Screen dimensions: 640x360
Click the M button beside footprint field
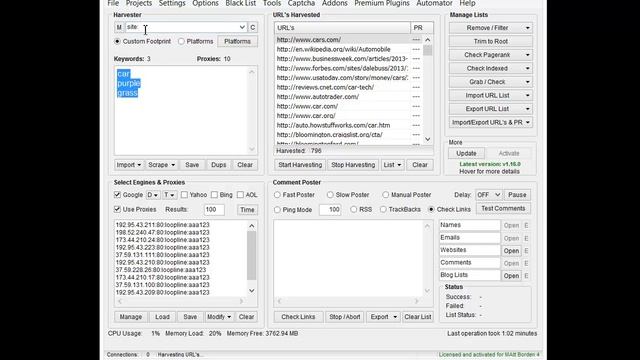(x=119, y=27)
